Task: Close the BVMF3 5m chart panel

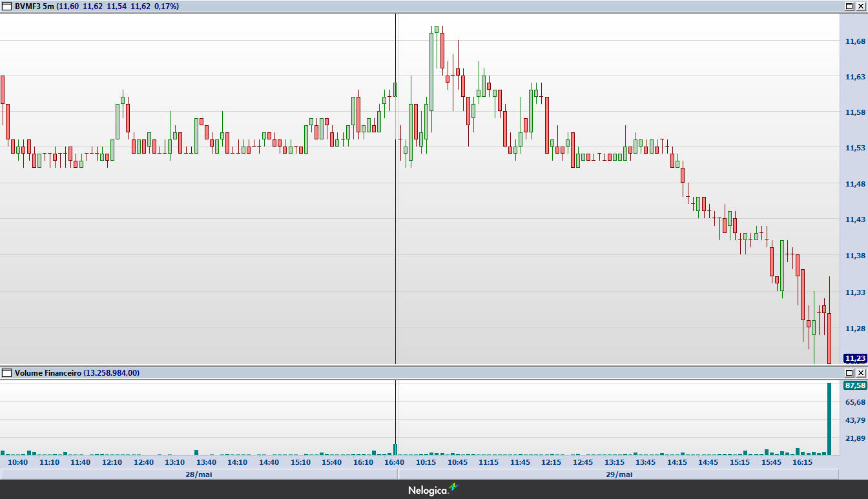Action: click(860, 6)
